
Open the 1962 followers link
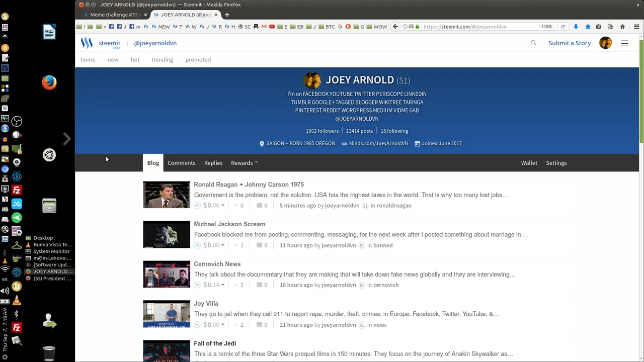(x=322, y=131)
